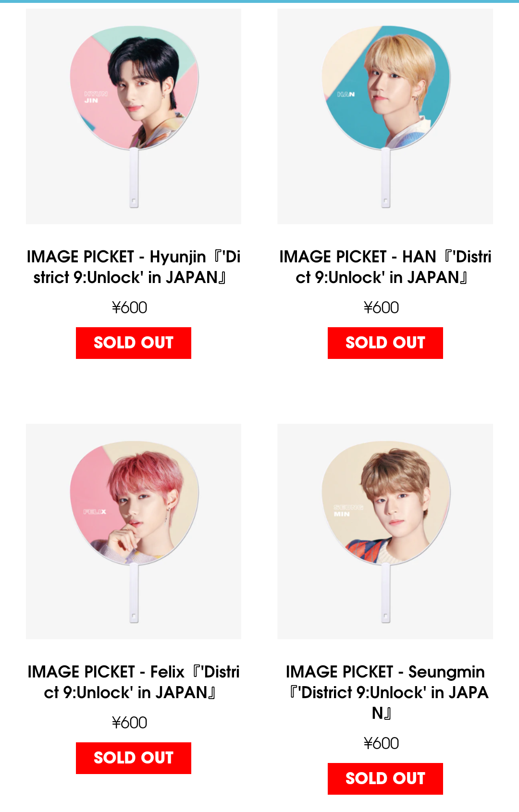The width and height of the screenshot is (519, 812).
Task: Click the HYUN JIN name printed on fan
Action: tap(95, 97)
